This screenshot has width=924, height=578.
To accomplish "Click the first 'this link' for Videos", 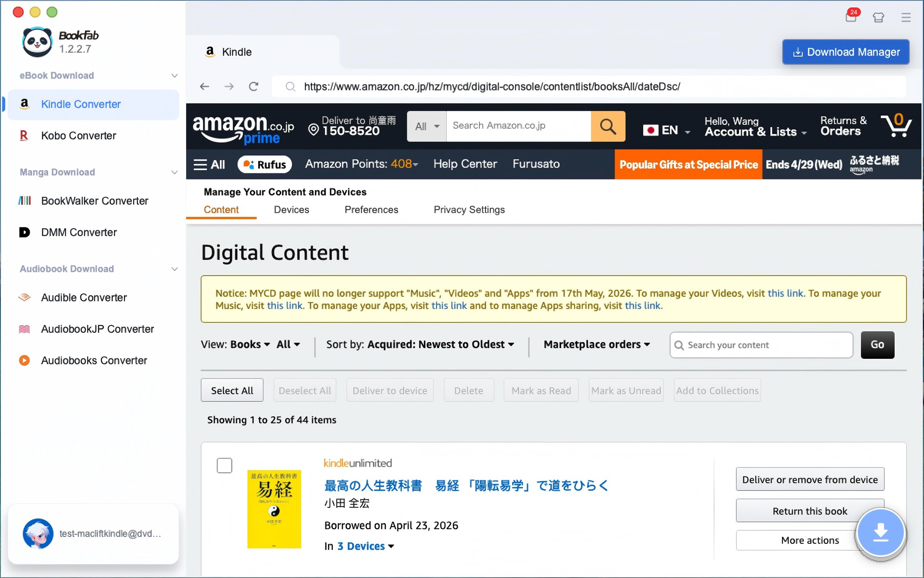I will click(785, 293).
